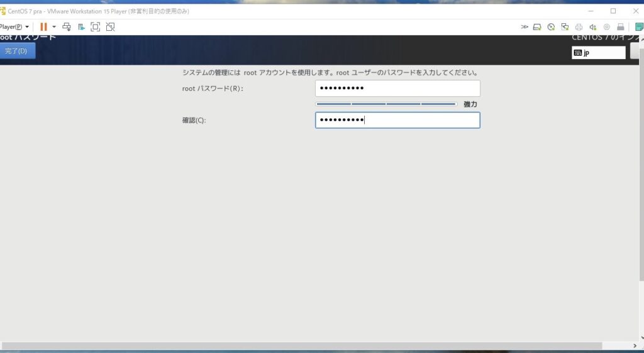
Task: Focus the 確認(C) confirmation field
Action: [397, 120]
